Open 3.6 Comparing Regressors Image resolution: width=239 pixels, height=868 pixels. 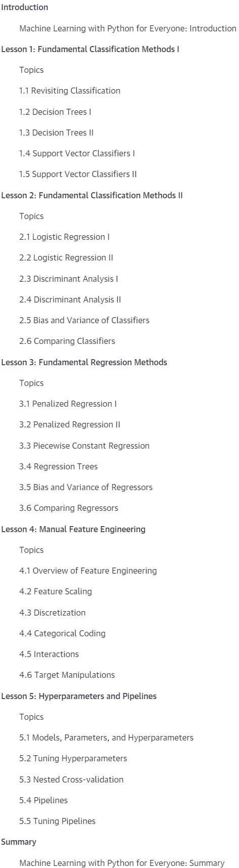(69, 508)
